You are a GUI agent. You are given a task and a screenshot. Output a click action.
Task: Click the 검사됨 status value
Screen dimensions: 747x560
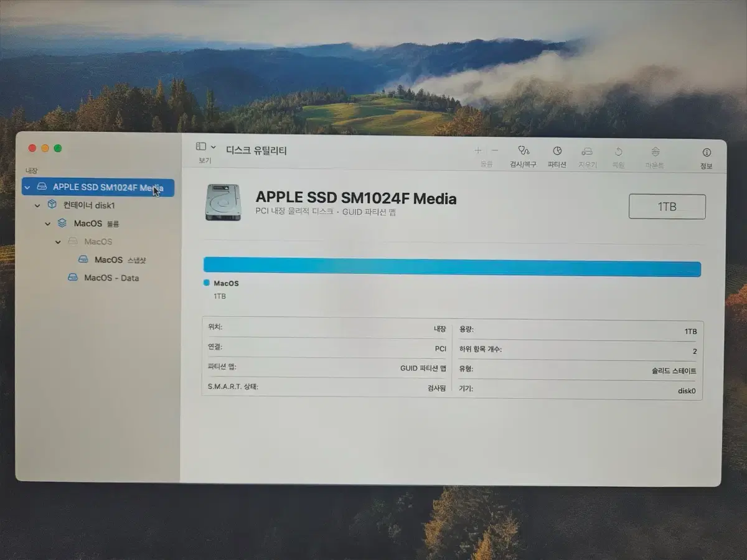coord(436,388)
